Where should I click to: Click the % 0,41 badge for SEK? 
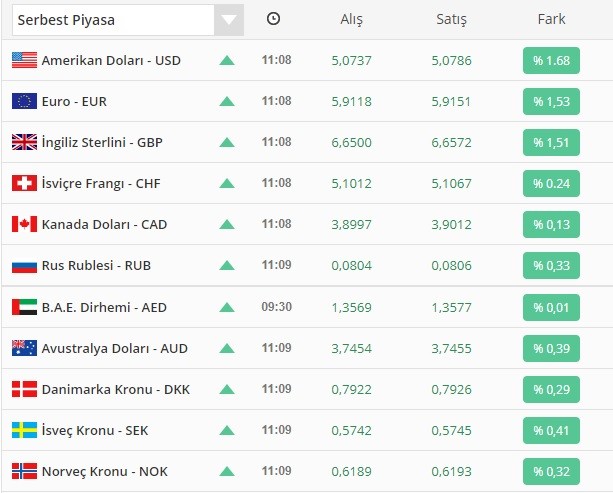point(551,430)
